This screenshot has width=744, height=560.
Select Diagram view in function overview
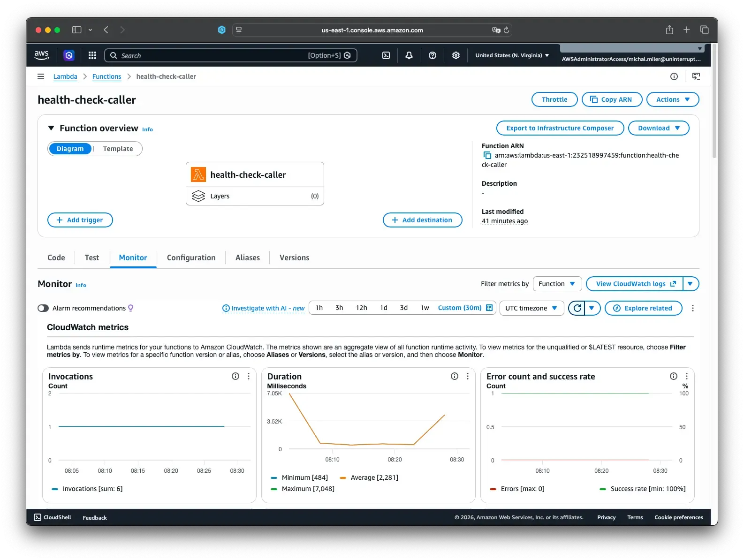pyautogui.click(x=70, y=149)
